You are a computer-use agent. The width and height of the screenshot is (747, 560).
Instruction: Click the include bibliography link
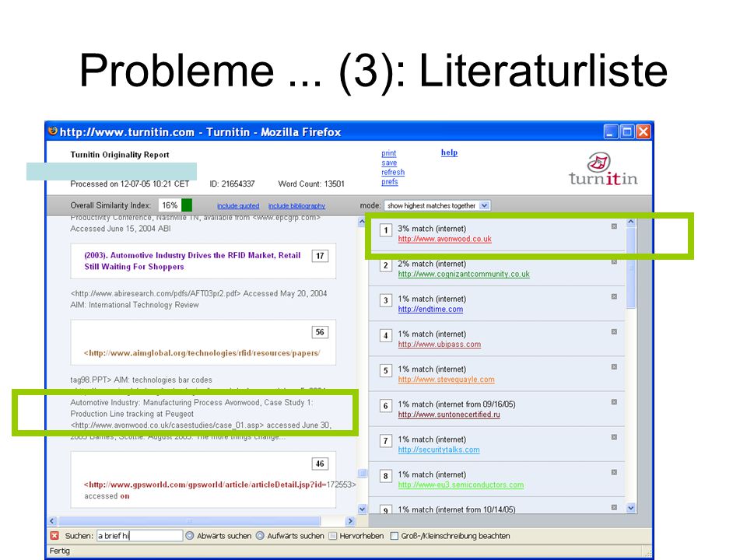click(x=296, y=205)
